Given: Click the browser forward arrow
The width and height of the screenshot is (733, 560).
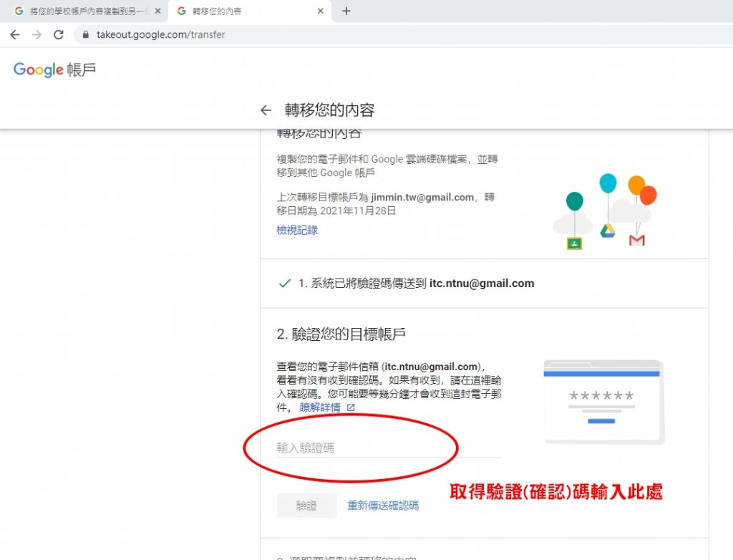Looking at the screenshot, I should [37, 34].
